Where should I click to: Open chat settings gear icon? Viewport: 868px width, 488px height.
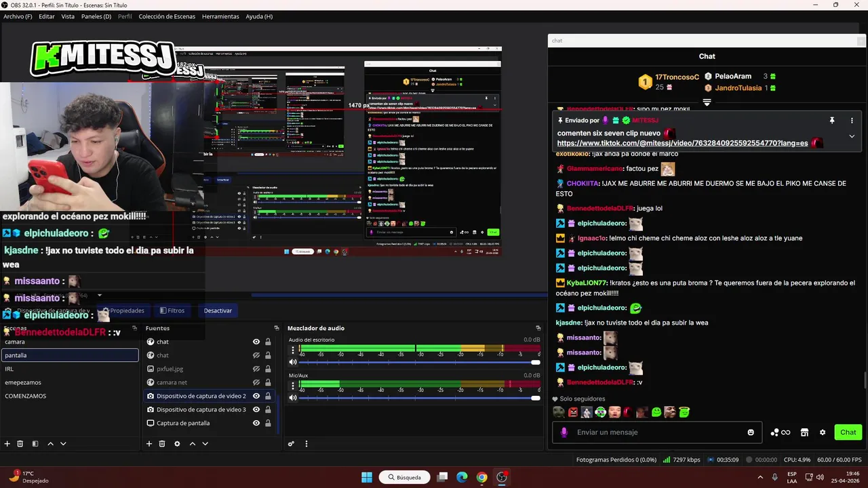[823, 432]
